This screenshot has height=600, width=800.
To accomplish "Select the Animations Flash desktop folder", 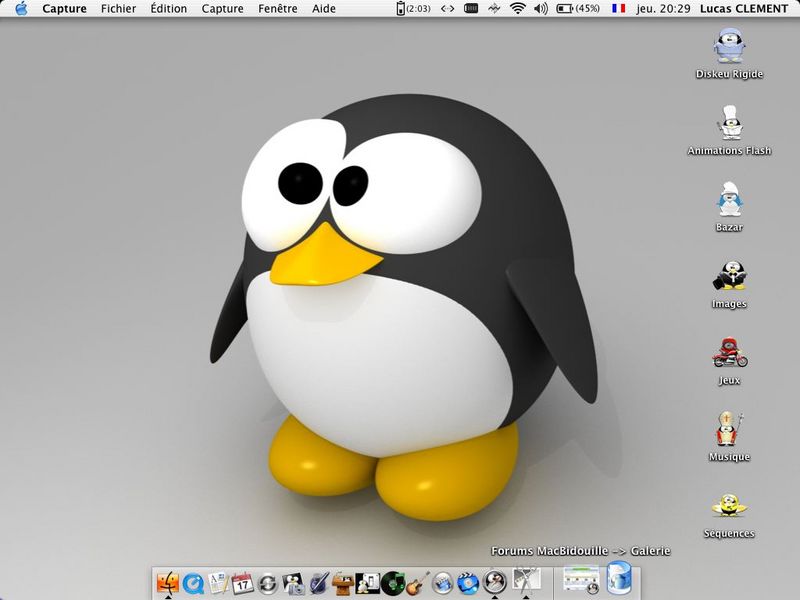I will tap(729, 131).
